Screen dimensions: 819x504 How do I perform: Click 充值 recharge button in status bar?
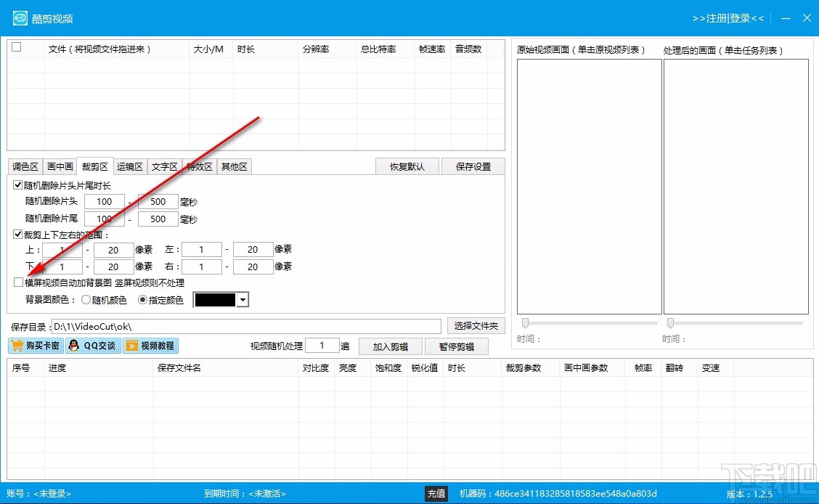coord(436,494)
